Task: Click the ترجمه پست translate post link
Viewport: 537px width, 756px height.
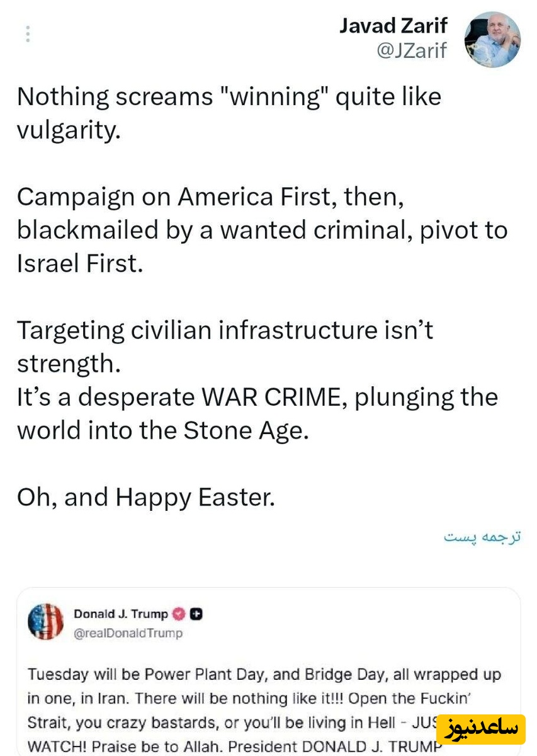Action: [482, 537]
